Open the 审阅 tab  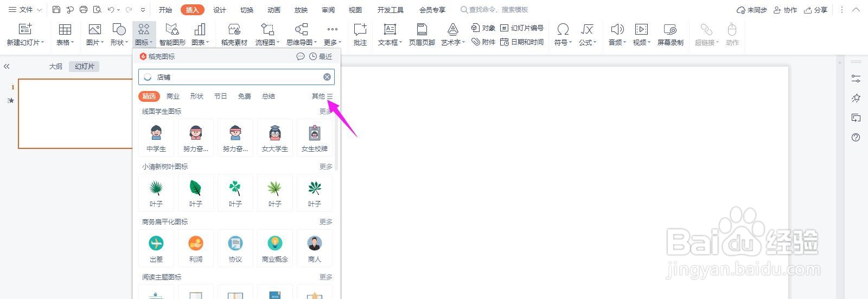coord(328,10)
